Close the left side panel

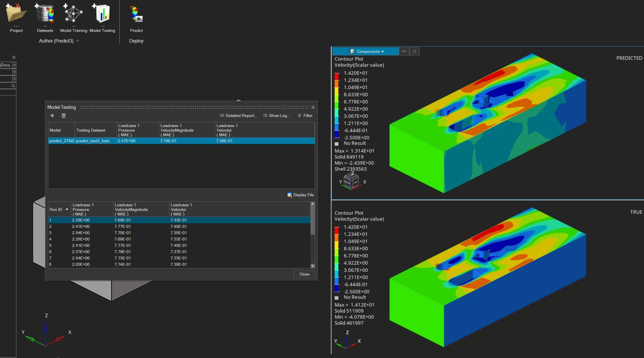click(14, 57)
